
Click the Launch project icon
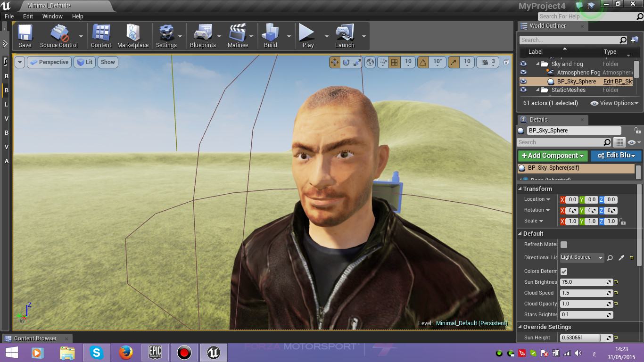345,36
